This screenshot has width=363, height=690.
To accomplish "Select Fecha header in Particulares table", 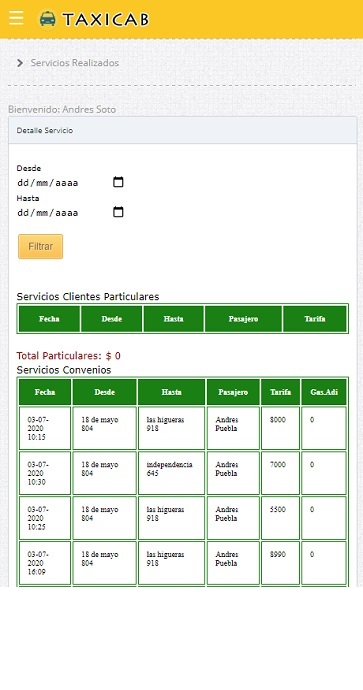I will click(49, 319).
